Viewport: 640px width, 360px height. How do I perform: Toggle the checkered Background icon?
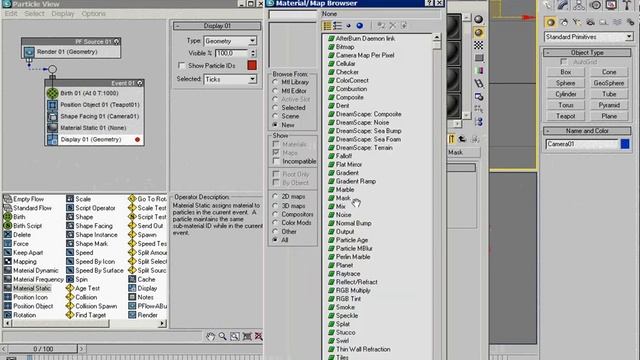click(x=479, y=45)
